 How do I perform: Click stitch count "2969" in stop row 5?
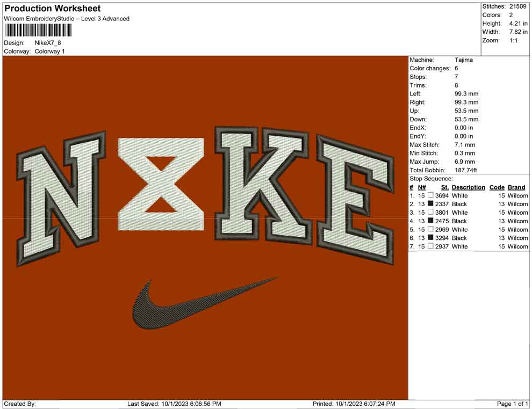point(442,229)
